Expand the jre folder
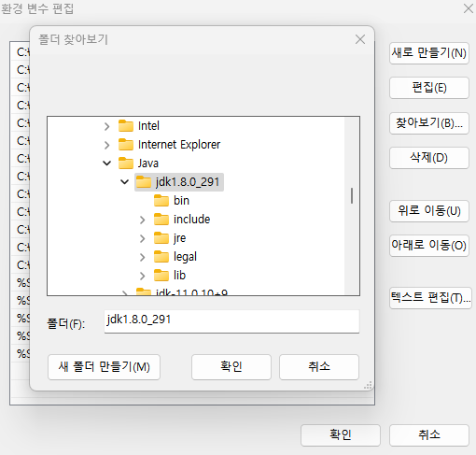 click(143, 238)
